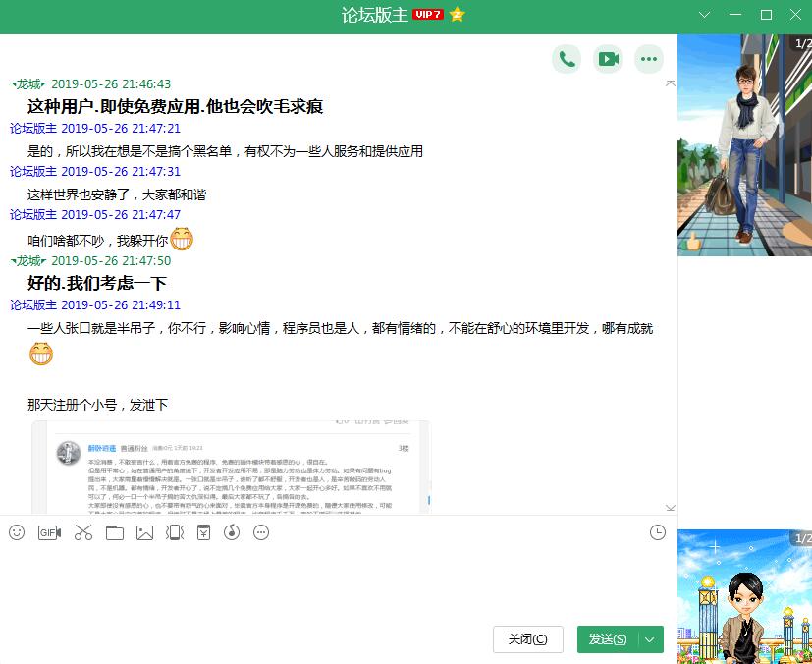The height and width of the screenshot is (664, 812).
Task: Click the send picture icon
Action: pyautogui.click(x=144, y=532)
